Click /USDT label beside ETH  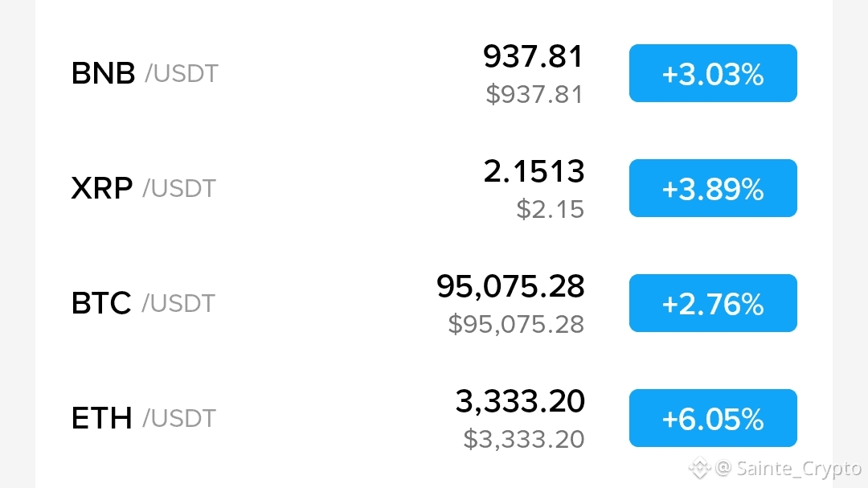tap(178, 419)
